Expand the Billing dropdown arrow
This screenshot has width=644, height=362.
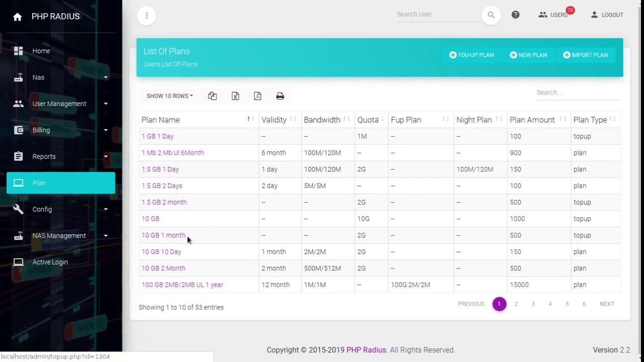point(106,130)
